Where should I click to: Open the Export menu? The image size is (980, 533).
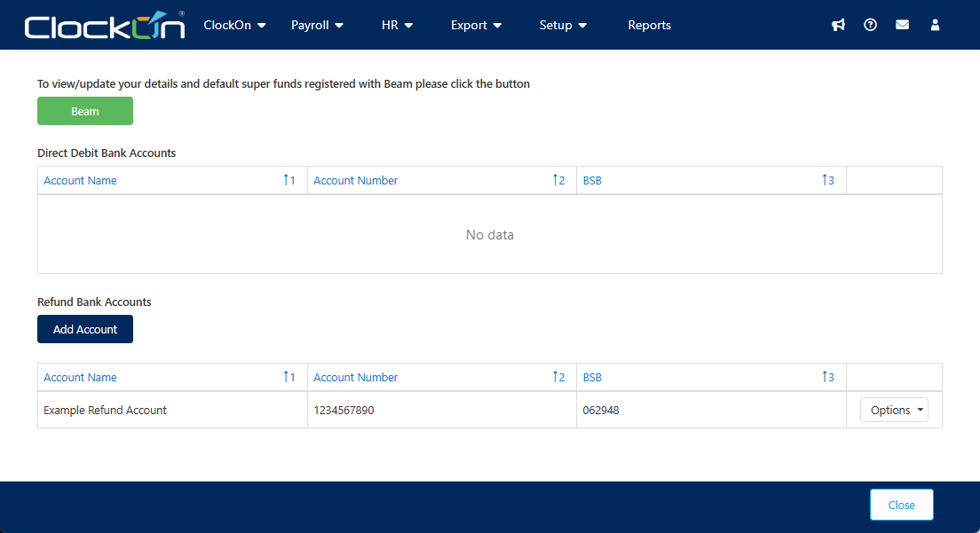point(476,25)
